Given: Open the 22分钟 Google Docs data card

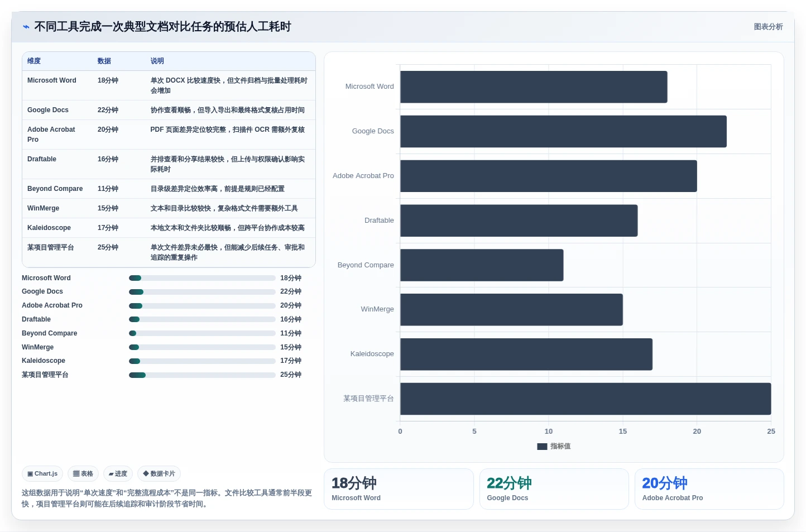Looking at the screenshot, I should coord(554,489).
